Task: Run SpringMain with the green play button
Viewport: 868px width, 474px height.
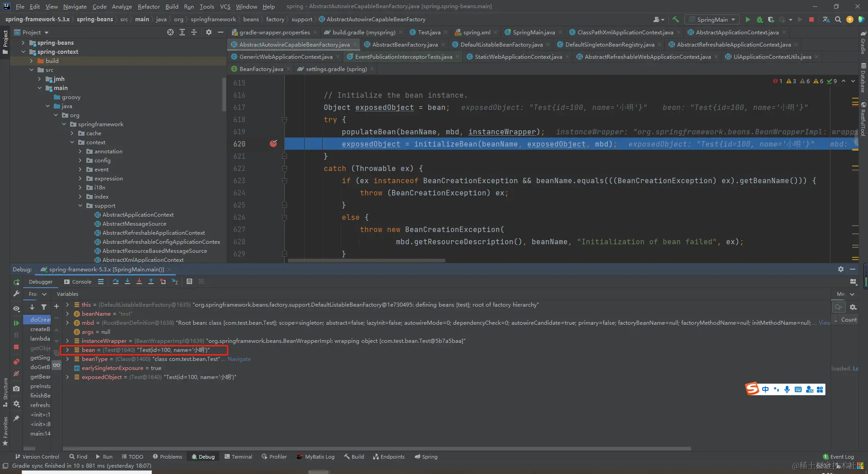Action: [x=748, y=19]
